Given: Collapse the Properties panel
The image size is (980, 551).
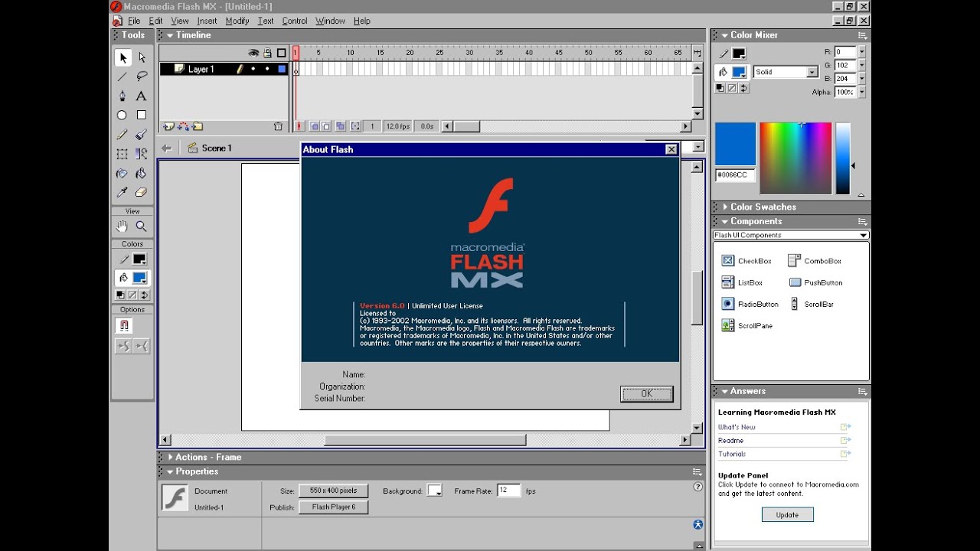Looking at the screenshot, I should click(x=170, y=471).
